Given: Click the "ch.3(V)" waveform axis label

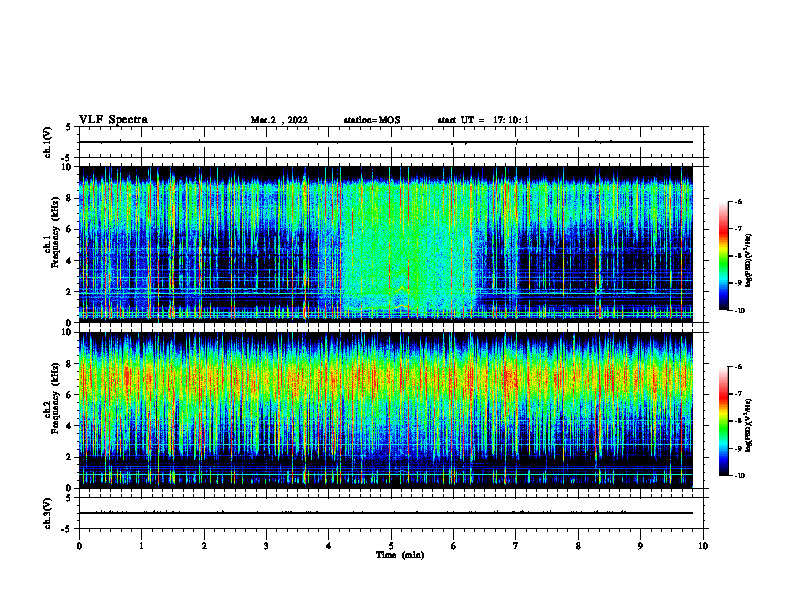Looking at the screenshot, I should pyautogui.click(x=47, y=513).
